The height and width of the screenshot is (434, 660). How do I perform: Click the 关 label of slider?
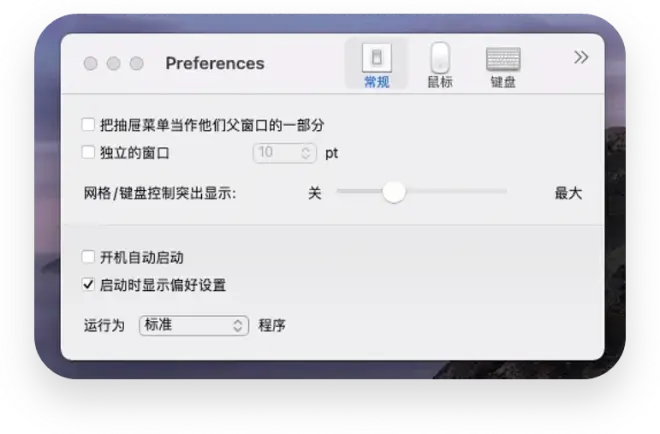pos(314,193)
